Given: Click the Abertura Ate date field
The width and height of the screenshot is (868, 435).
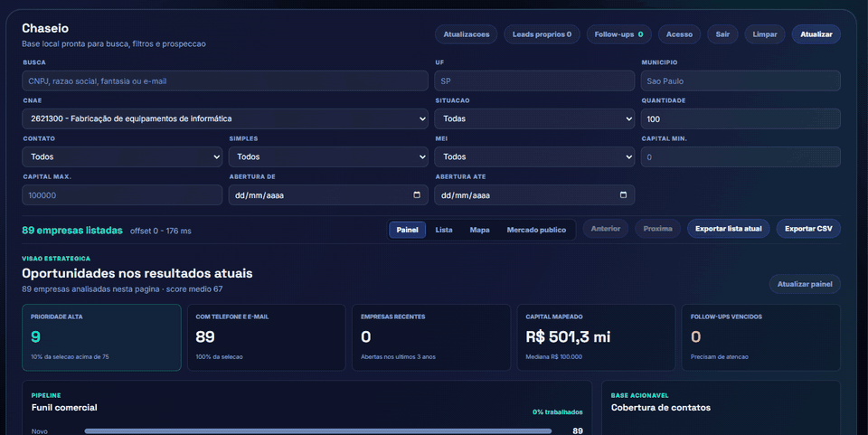Looking at the screenshot, I should point(534,195).
